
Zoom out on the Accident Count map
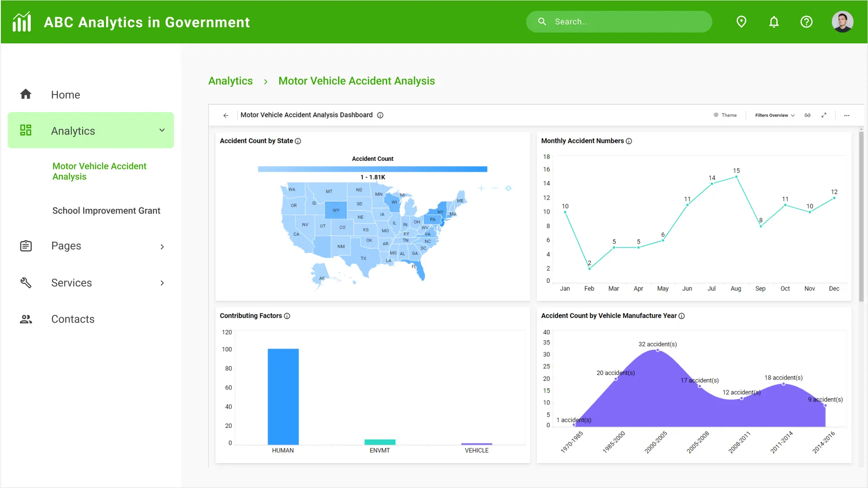point(493,188)
